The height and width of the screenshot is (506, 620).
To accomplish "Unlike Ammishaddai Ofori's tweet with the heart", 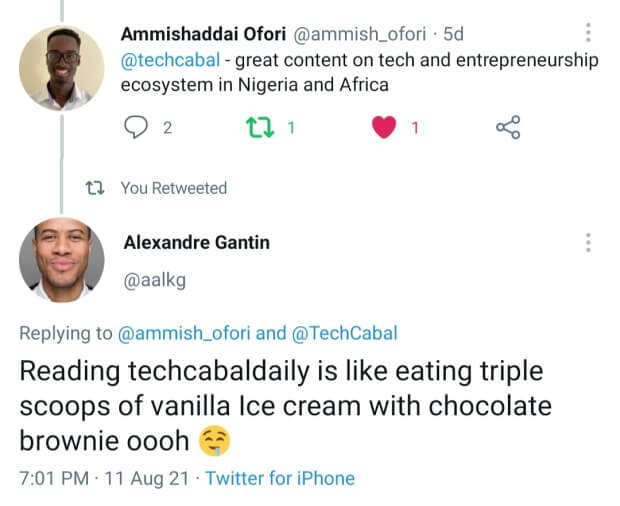I will [385, 127].
